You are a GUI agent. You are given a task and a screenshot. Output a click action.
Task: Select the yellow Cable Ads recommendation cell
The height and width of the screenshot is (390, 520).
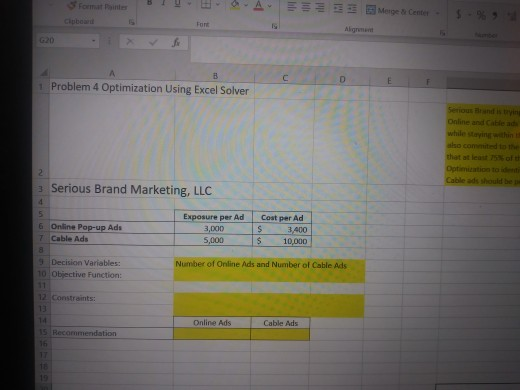[x=280, y=334]
